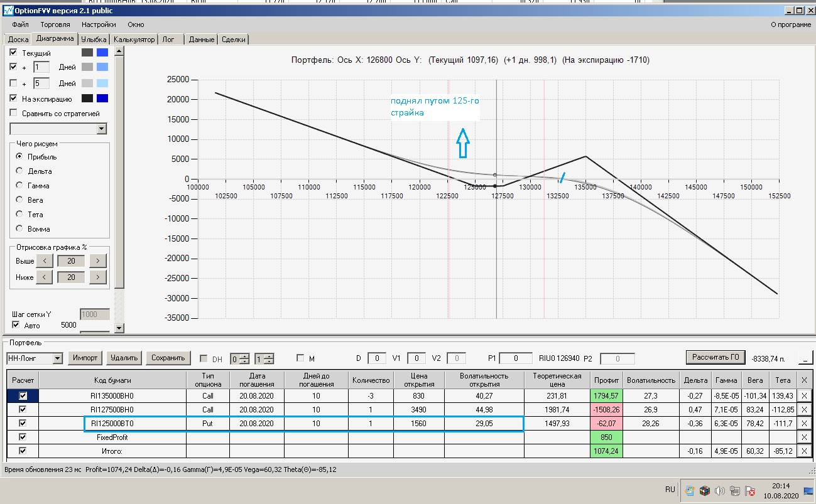Switch to the Улыбка tab
Viewport: 816px width, 504px height.
94,40
